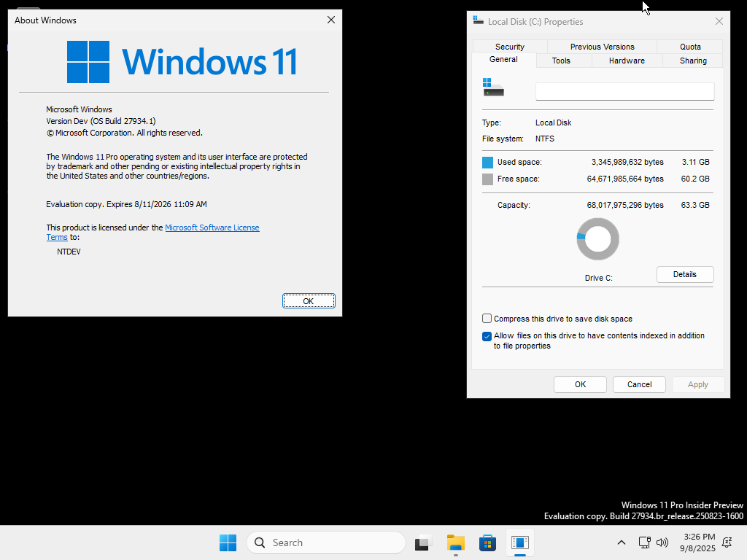The image size is (747, 560).
Task: Open the notifications bell icon
Action: click(x=727, y=542)
